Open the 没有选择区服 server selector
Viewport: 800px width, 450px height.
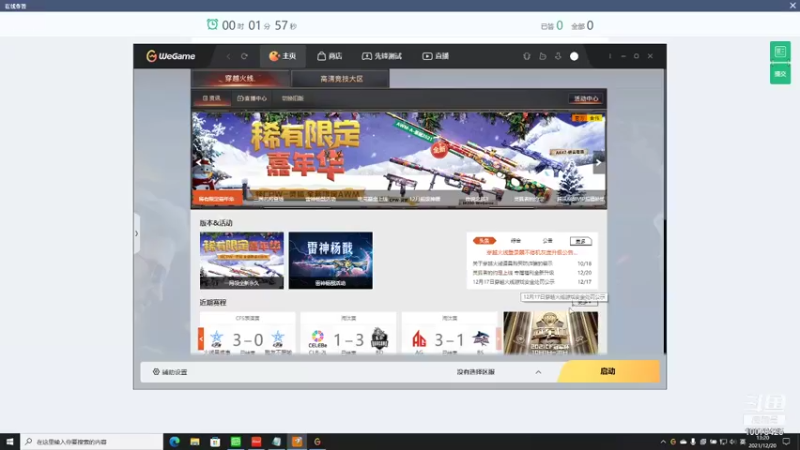pyautogui.click(x=476, y=372)
